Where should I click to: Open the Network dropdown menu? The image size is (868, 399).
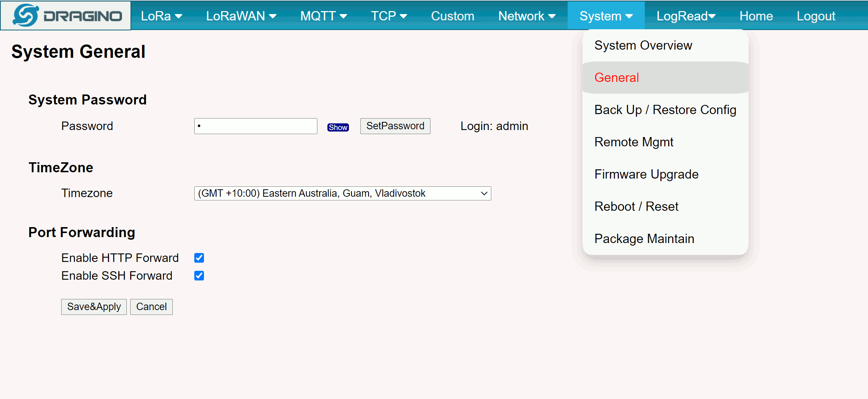click(527, 16)
